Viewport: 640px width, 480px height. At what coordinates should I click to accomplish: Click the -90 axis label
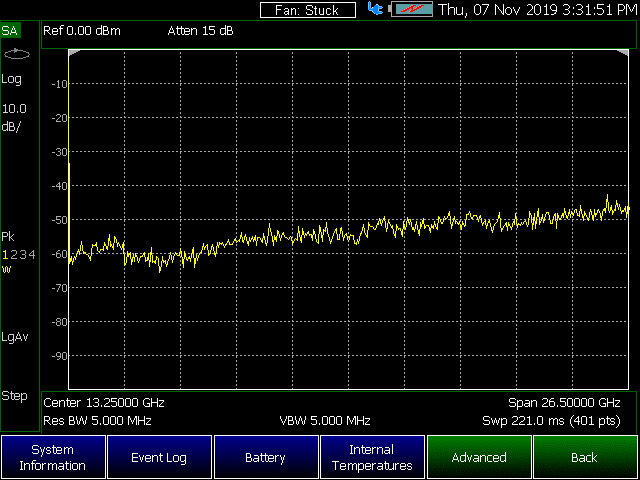(60, 356)
